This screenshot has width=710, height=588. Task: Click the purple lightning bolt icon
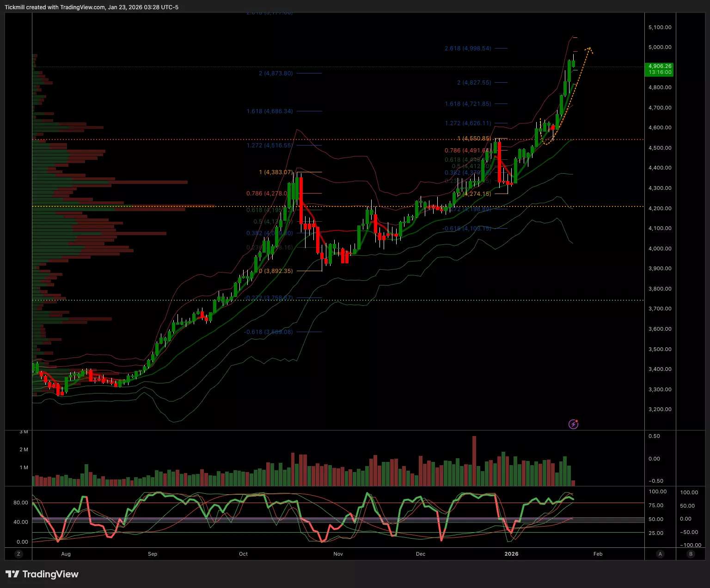[x=573, y=424]
